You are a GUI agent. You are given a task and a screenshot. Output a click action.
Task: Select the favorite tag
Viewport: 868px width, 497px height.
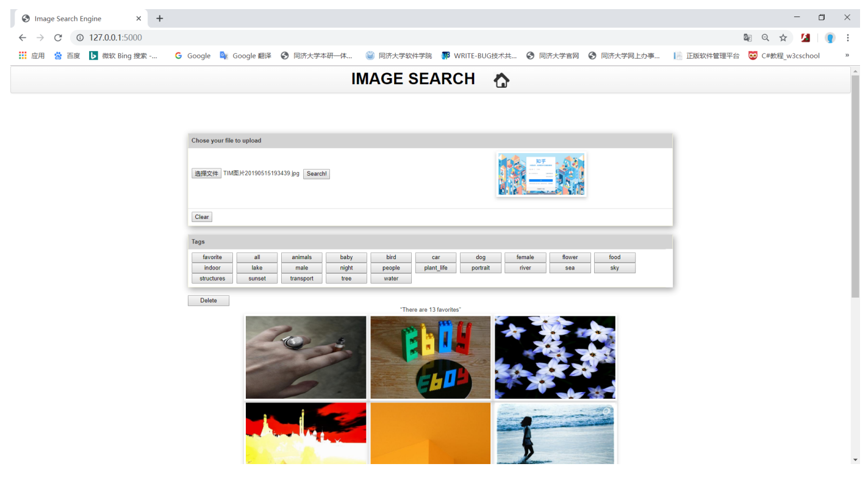tap(212, 257)
